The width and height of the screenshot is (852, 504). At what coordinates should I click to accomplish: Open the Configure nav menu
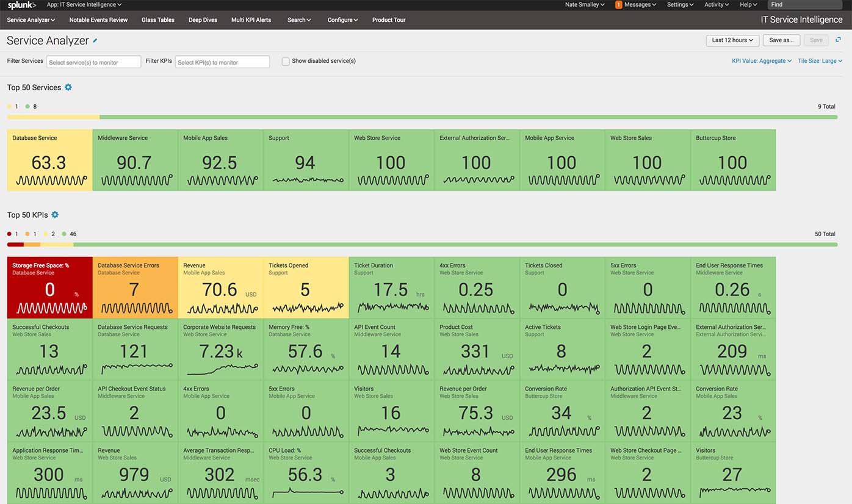point(343,20)
